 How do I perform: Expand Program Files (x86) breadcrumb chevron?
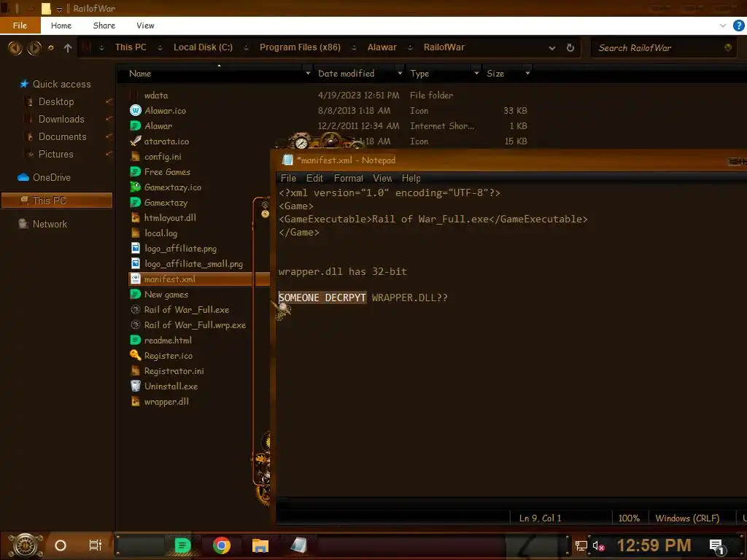pyautogui.click(x=354, y=47)
